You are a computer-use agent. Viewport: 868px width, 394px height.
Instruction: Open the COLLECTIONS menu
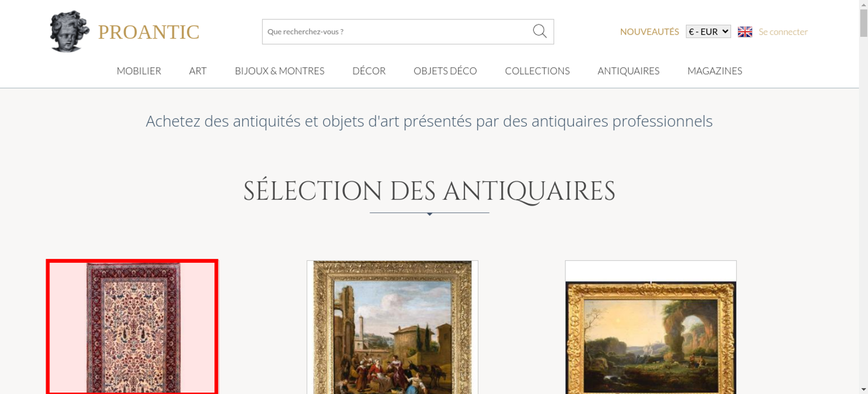tap(537, 71)
